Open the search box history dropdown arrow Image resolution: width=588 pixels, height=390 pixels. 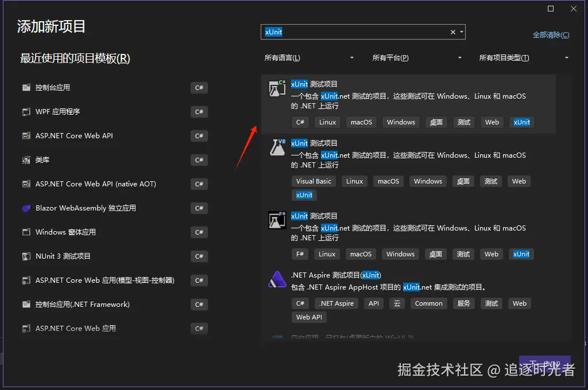[x=462, y=32]
